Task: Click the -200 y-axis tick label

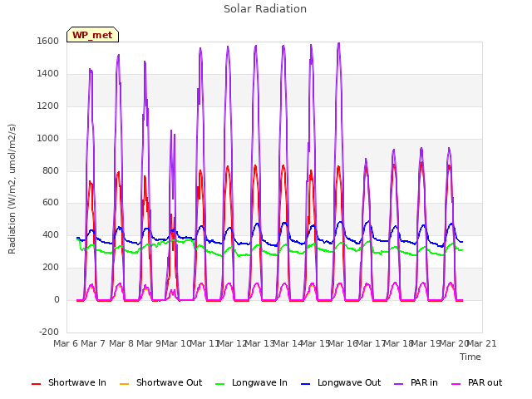Action: tap(49, 332)
